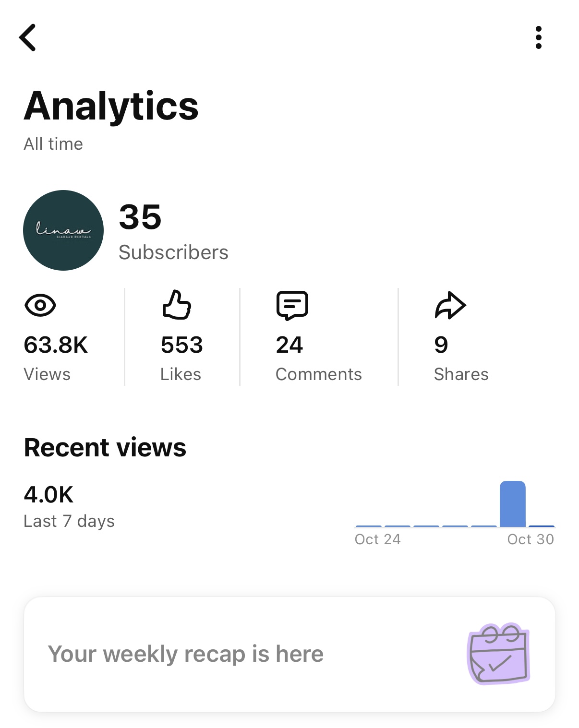The width and height of the screenshot is (579, 728).
Task: Tap the speech bubble Comments icon
Action: coord(292,305)
